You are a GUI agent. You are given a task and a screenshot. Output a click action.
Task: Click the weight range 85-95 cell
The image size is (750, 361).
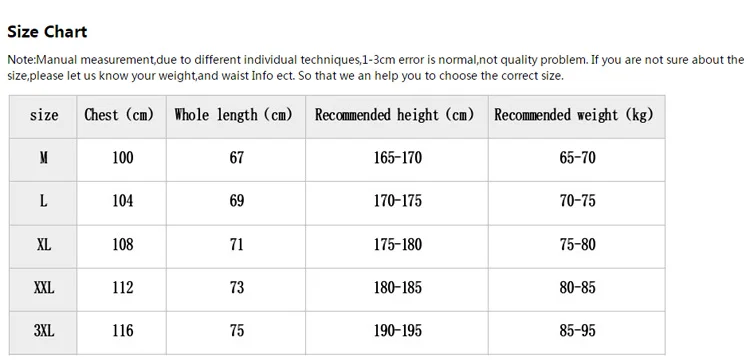576,333
